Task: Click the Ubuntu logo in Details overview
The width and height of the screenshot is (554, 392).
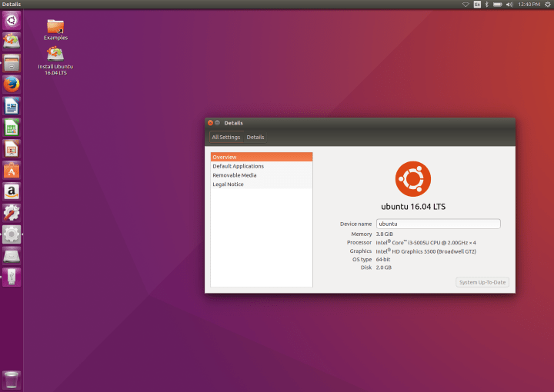Action: coord(413,179)
